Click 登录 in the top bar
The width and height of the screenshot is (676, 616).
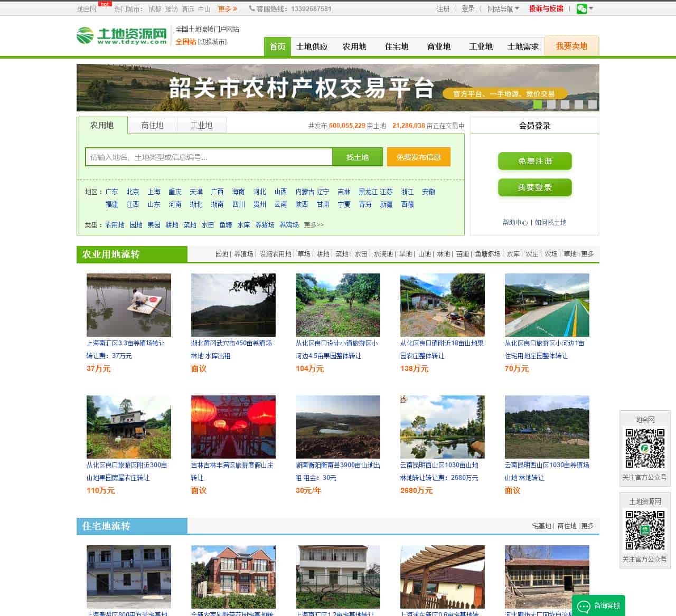pyautogui.click(x=468, y=8)
